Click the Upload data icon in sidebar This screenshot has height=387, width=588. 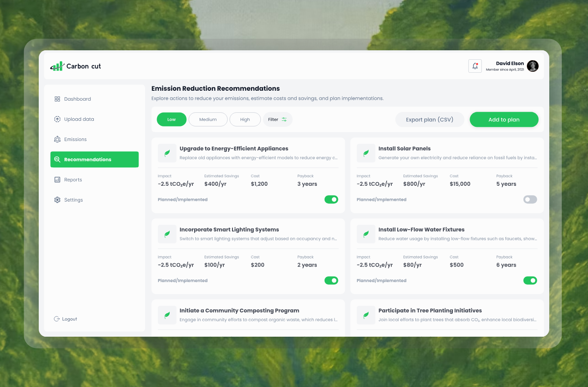click(x=57, y=119)
